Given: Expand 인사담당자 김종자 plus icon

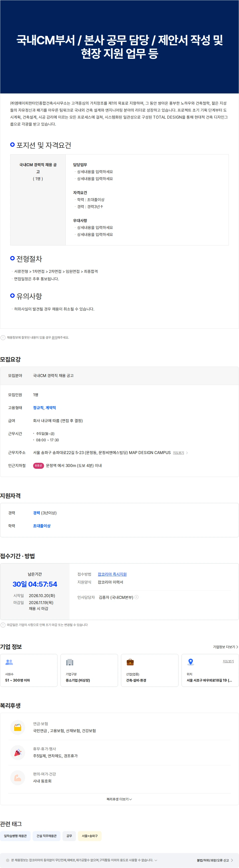Looking at the screenshot, I should (136, 597).
